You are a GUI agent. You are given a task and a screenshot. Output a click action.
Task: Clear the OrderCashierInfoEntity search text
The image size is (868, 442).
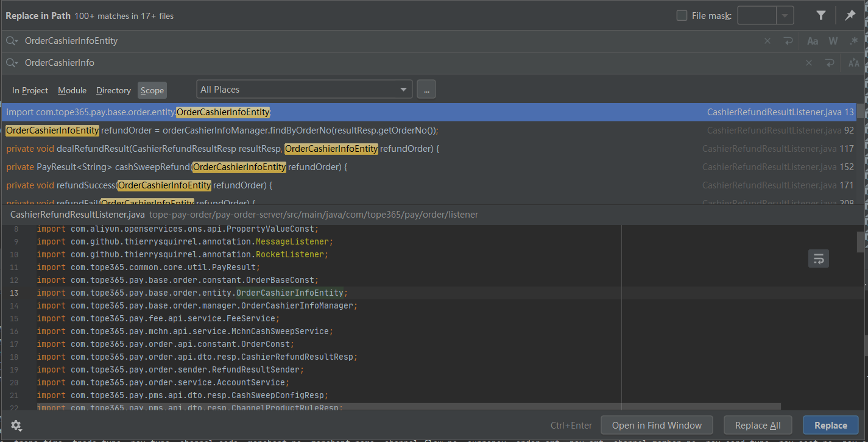767,40
